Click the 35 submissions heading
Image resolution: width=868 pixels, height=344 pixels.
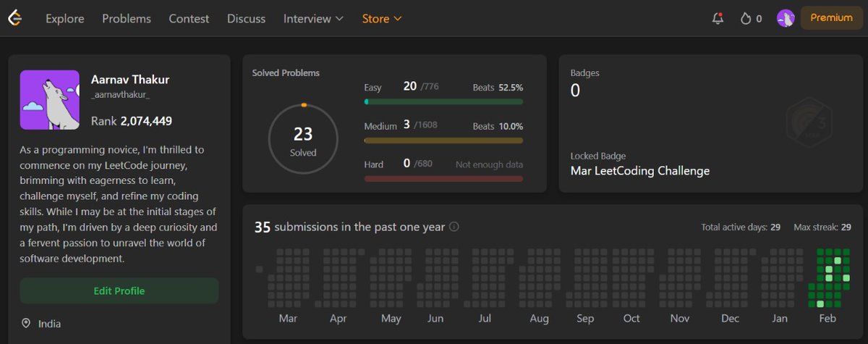(349, 227)
